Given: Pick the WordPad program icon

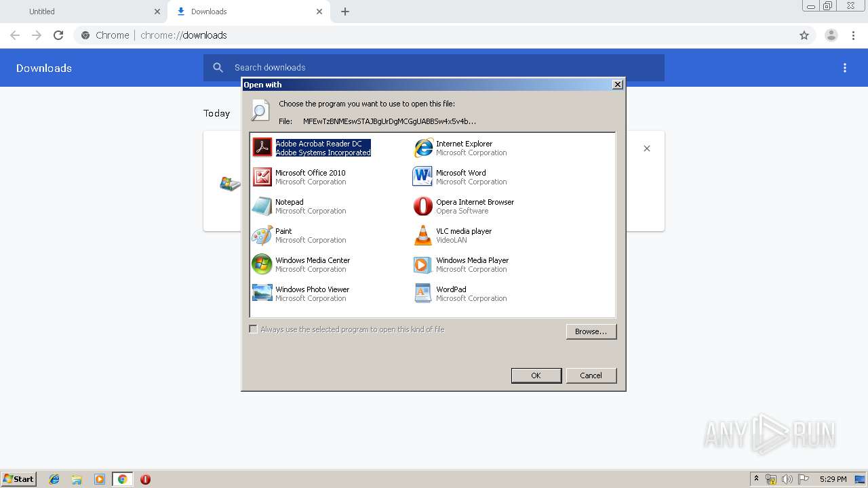Looking at the screenshot, I should (x=422, y=293).
